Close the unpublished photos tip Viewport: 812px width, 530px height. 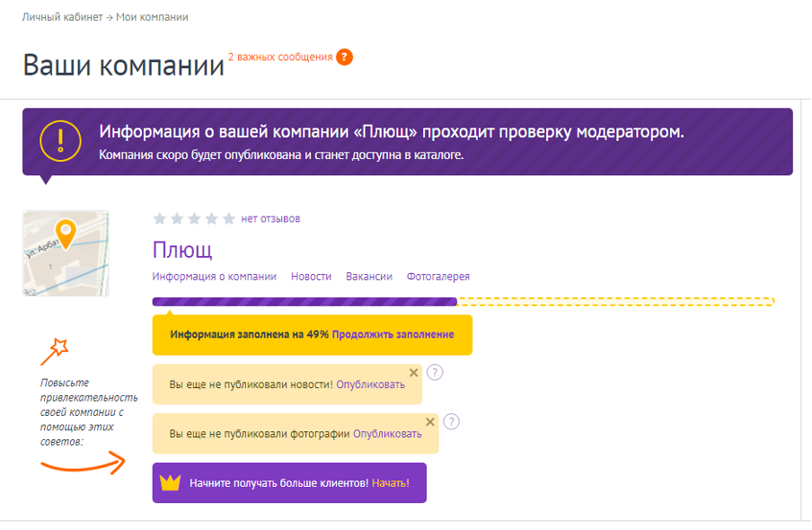[430, 421]
